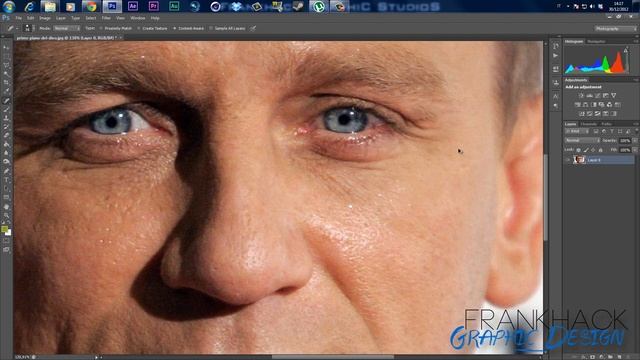This screenshot has height=360, width=640.
Task: Add an Invert adjustment layer
Action: (581, 114)
